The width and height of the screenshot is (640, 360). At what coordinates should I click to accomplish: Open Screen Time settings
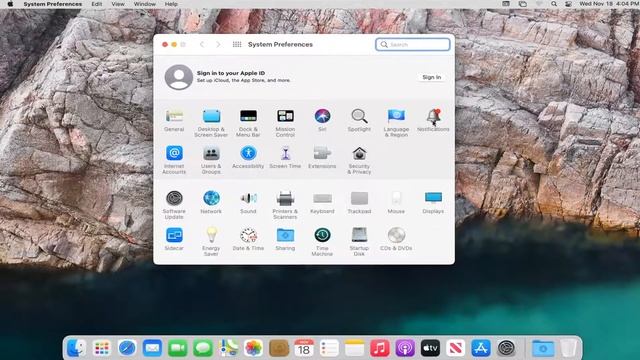click(285, 158)
